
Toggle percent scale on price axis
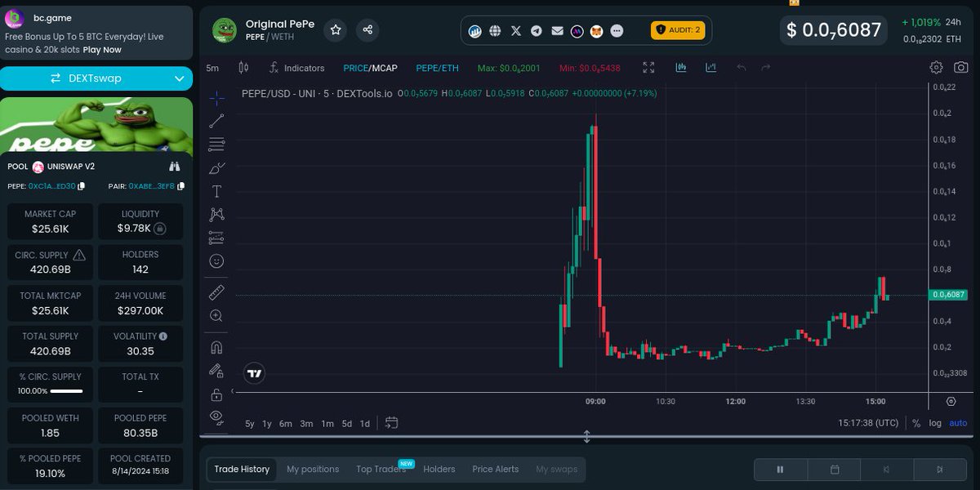tap(916, 423)
